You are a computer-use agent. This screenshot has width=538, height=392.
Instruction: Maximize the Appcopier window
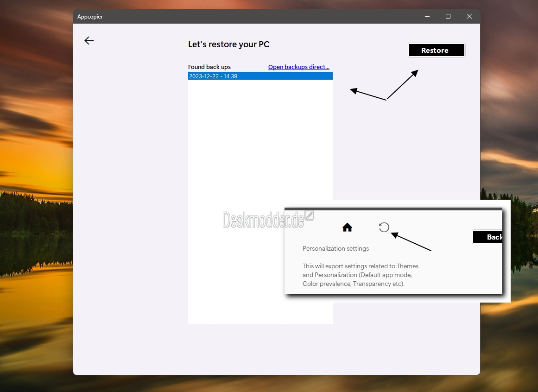pyautogui.click(x=448, y=17)
